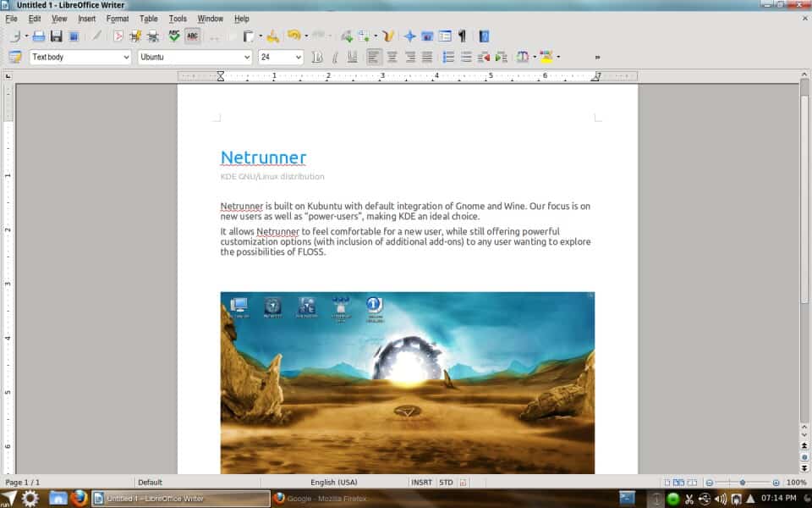The width and height of the screenshot is (812, 508).
Task: Expand formatting toolbar overflow chevron
Action: pos(597,57)
